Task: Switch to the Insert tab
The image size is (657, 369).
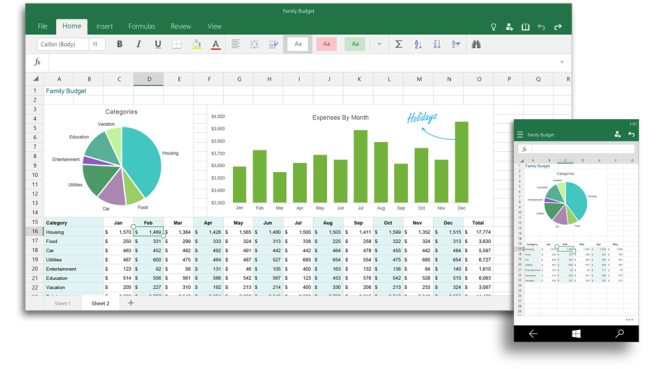Action: click(104, 26)
